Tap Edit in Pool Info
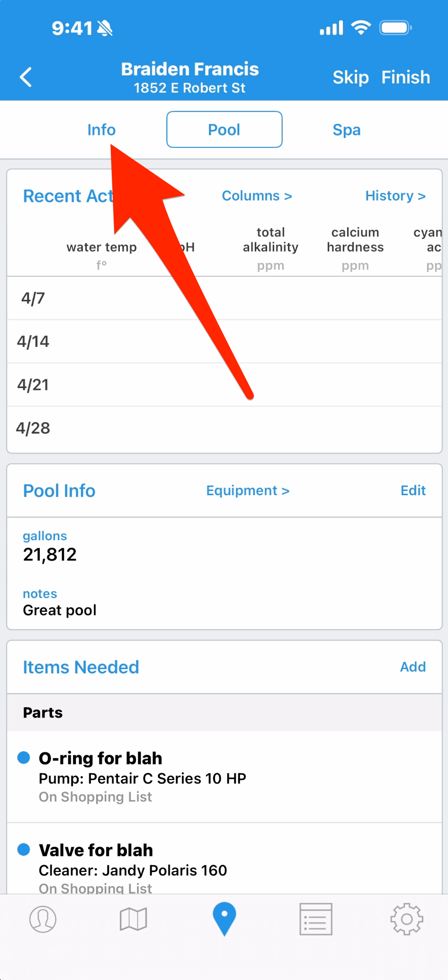The height and width of the screenshot is (980, 448). point(413,490)
